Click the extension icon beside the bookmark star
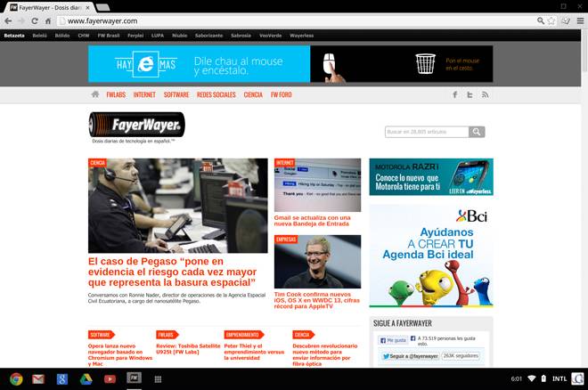 pos(566,21)
